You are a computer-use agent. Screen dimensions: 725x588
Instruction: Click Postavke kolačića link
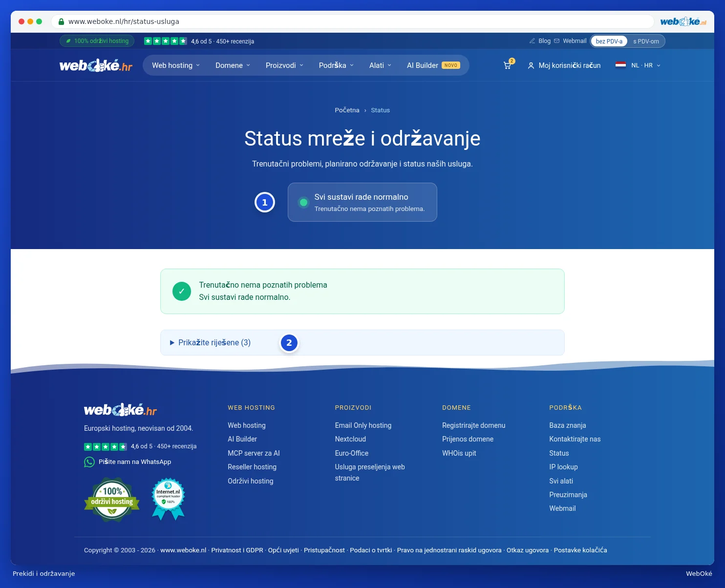click(x=580, y=550)
